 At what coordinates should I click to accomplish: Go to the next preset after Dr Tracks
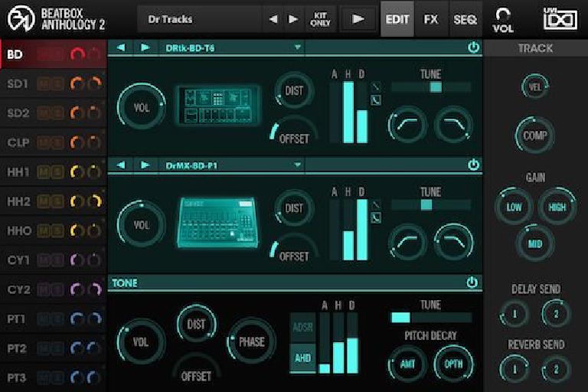coord(293,19)
